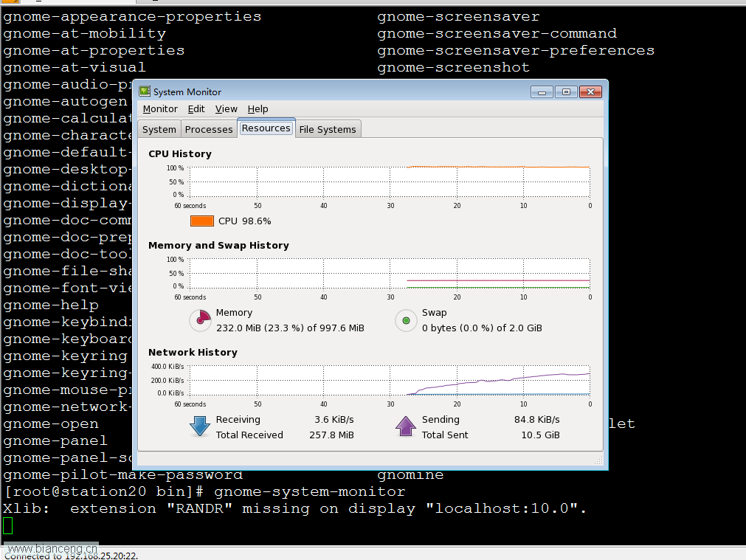
Task: Click 'Connected to 192.168.25.20:22.' status text
Action: 72,556
